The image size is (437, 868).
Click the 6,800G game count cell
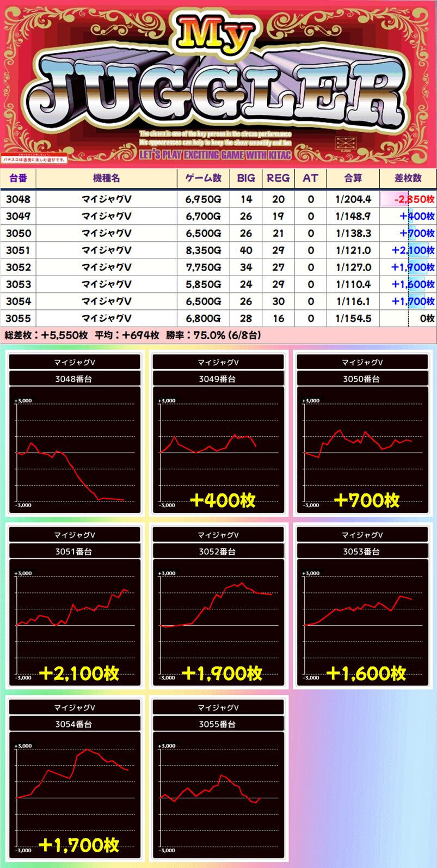204,319
